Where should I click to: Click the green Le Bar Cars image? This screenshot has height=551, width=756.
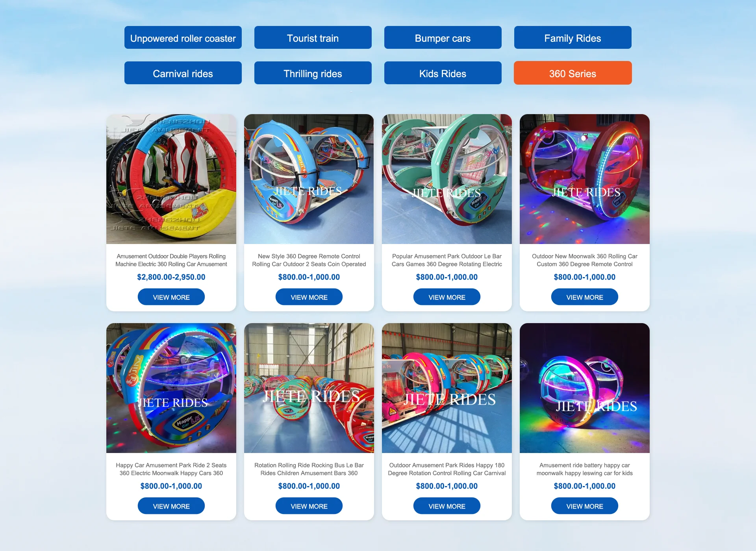(x=447, y=179)
